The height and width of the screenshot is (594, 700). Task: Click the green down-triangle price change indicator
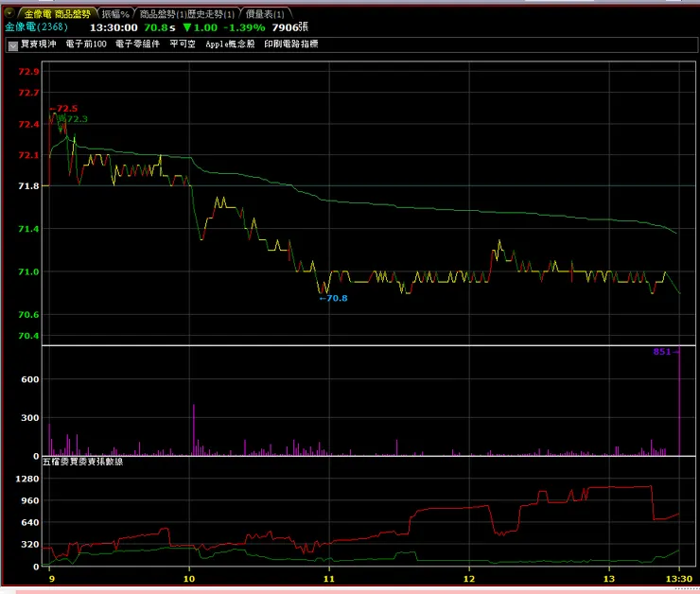coord(187,27)
